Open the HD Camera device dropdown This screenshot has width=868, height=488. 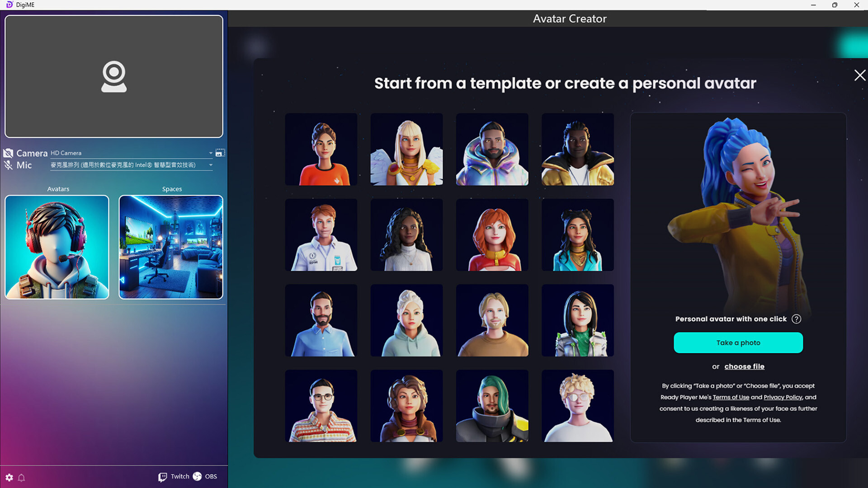tap(210, 154)
